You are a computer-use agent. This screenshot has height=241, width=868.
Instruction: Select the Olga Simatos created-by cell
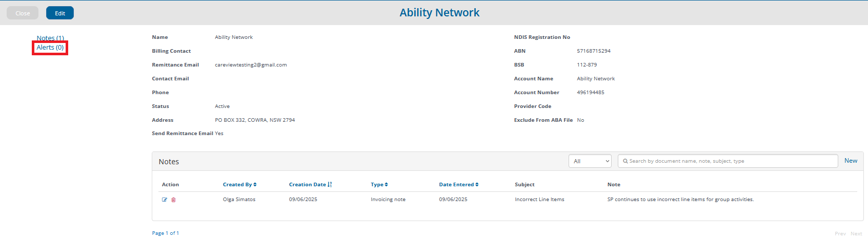click(239, 200)
